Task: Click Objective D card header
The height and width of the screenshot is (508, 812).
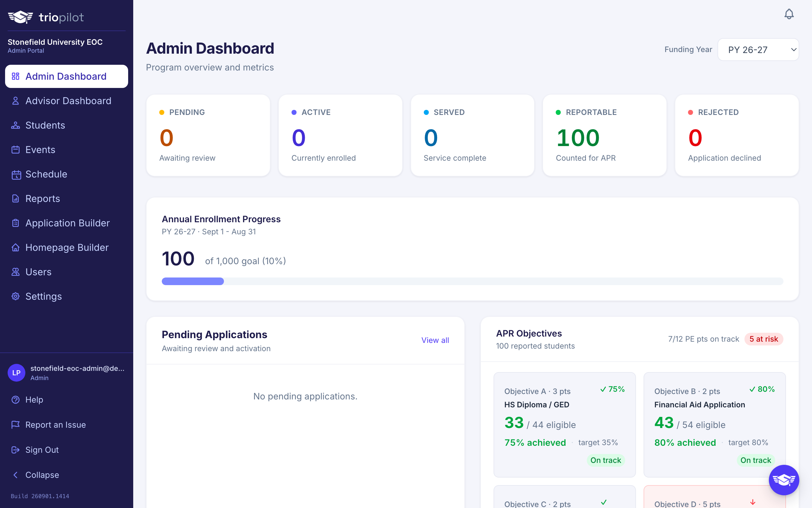Action: 687,504
